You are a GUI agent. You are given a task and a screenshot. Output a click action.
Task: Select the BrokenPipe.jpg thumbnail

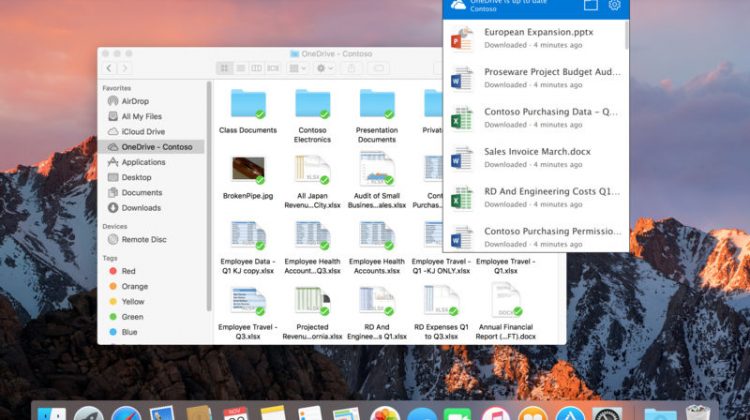(248, 169)
